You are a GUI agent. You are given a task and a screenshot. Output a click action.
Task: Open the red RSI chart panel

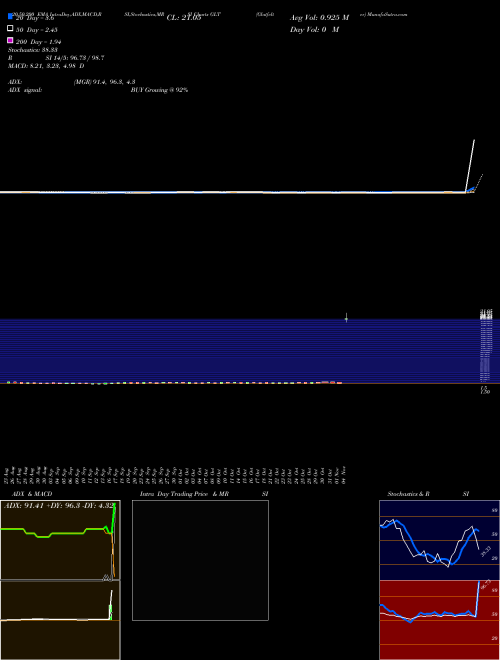tap(439, 620)
